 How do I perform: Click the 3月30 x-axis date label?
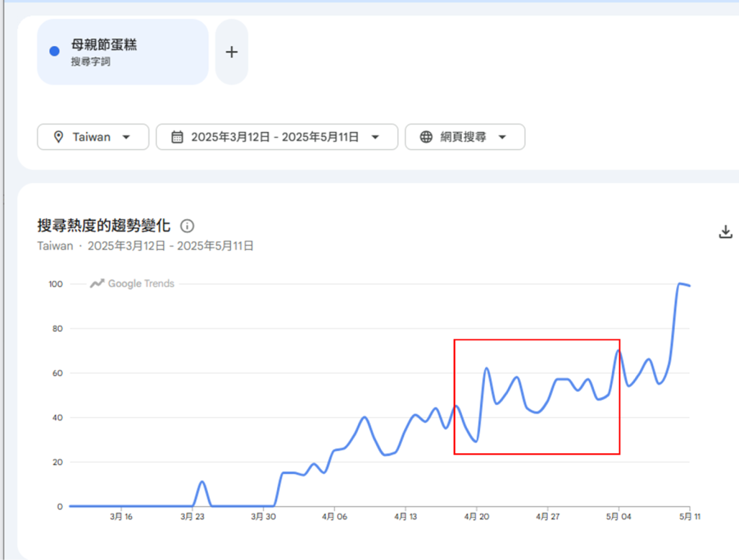coord(263,517)
